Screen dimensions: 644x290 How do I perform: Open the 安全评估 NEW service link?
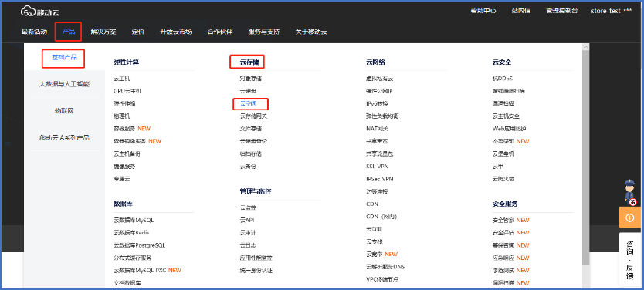point(510,233)
